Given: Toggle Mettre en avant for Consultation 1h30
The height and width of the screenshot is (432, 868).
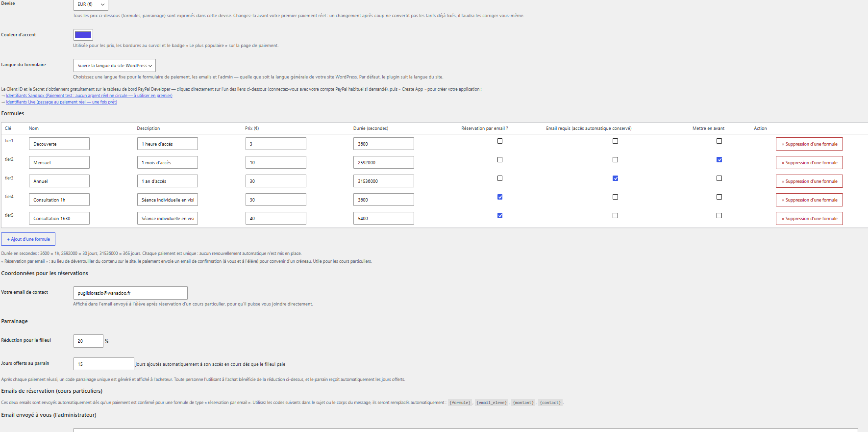Looking at the screenshot, I should click(719, 216).
